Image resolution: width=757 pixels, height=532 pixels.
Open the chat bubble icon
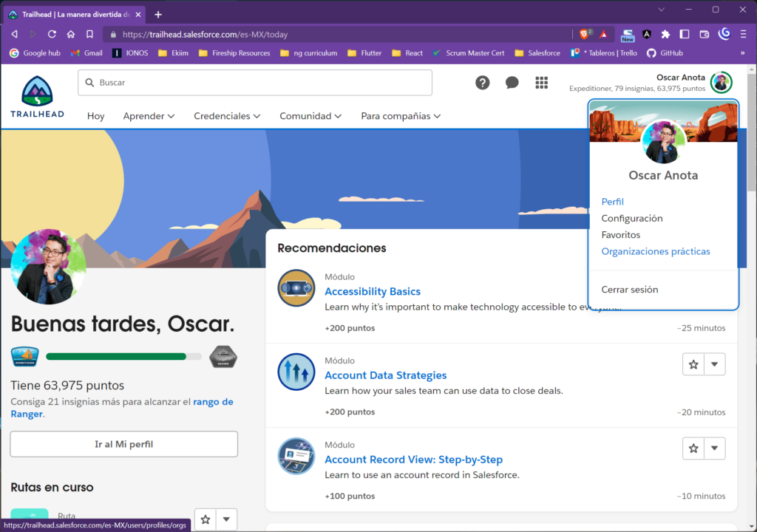[x=512, y=83]
